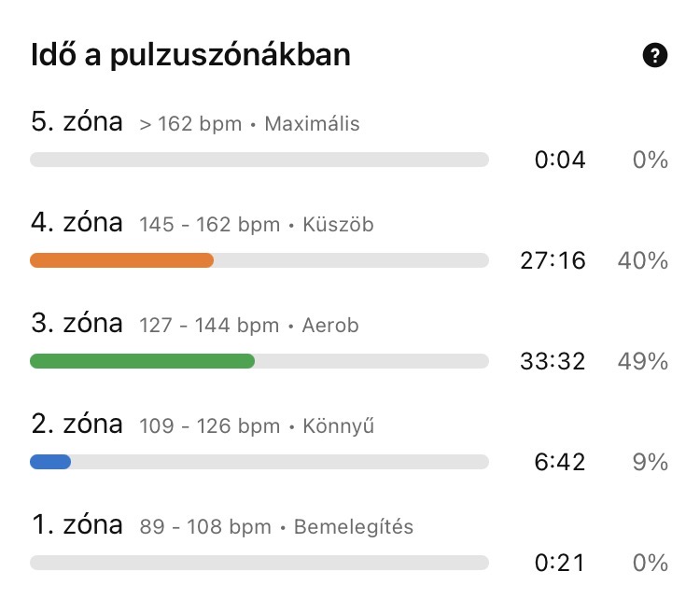Click the 40% value for zone 4
This screenshot has width=700, height=599.
(642, 260)
